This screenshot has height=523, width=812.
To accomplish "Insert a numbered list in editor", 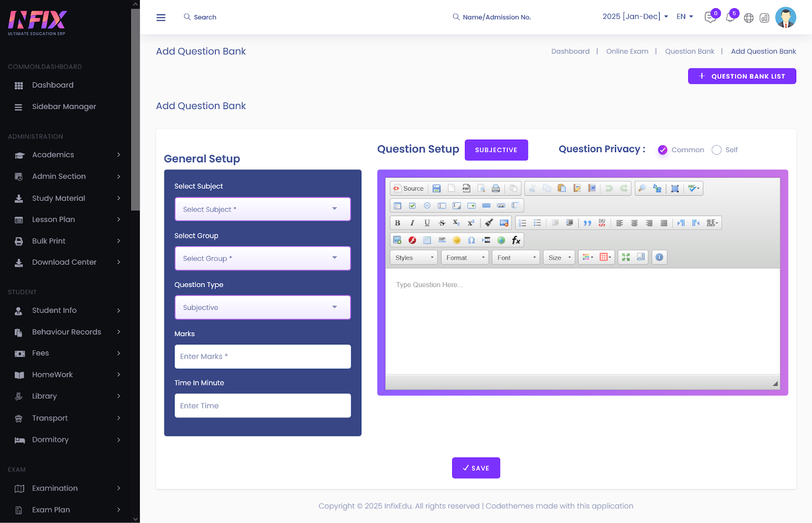I will point(523,223).
